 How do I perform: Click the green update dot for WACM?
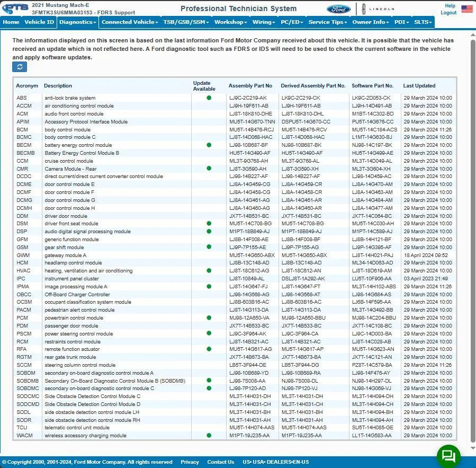pos(209,435)
